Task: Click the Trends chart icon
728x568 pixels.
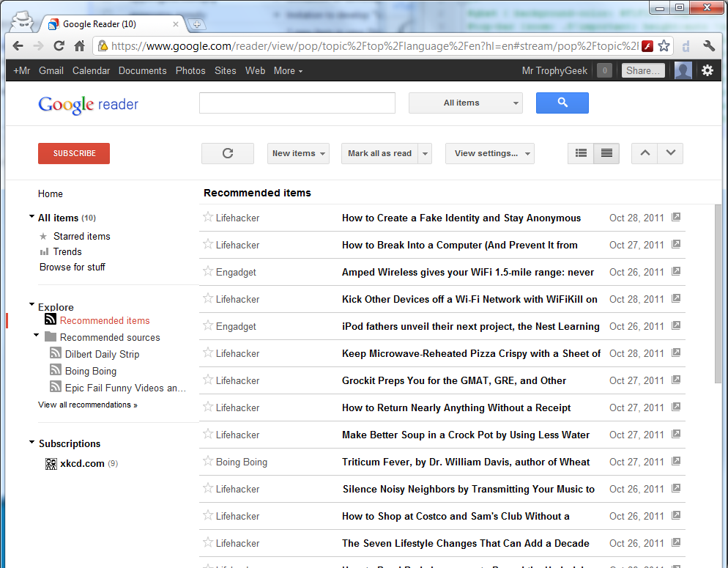Action: click(44, 251)
